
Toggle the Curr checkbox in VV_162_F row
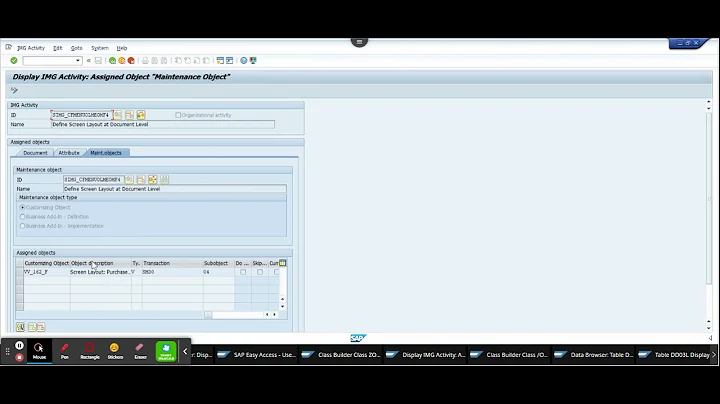pyautogui.click(x=276, y=272)
